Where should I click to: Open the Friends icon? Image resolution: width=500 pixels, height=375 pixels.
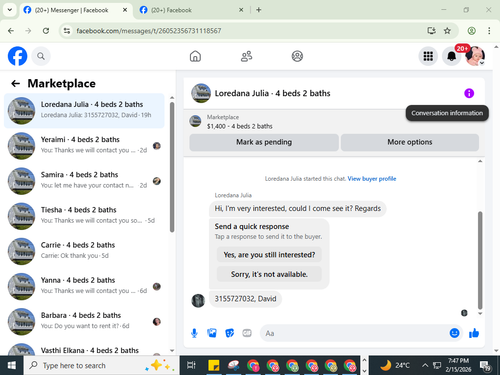246,56
